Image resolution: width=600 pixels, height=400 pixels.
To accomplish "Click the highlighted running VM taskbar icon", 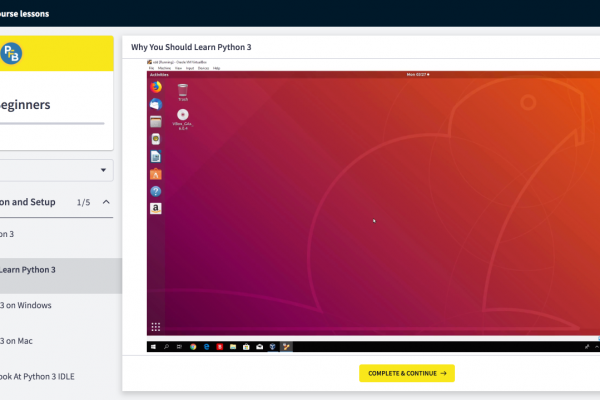I will [x=286, y=347].
